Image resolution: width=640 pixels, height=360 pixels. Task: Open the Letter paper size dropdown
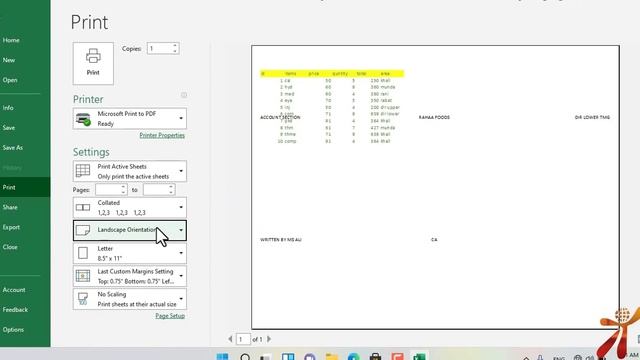click(x=130, y=253)
